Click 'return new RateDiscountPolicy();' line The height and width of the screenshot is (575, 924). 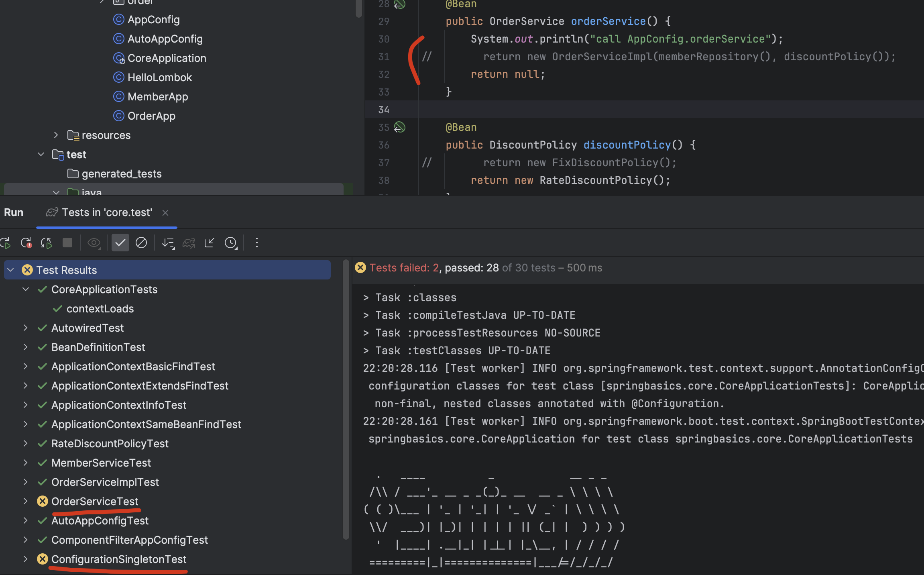coord(570,181)
